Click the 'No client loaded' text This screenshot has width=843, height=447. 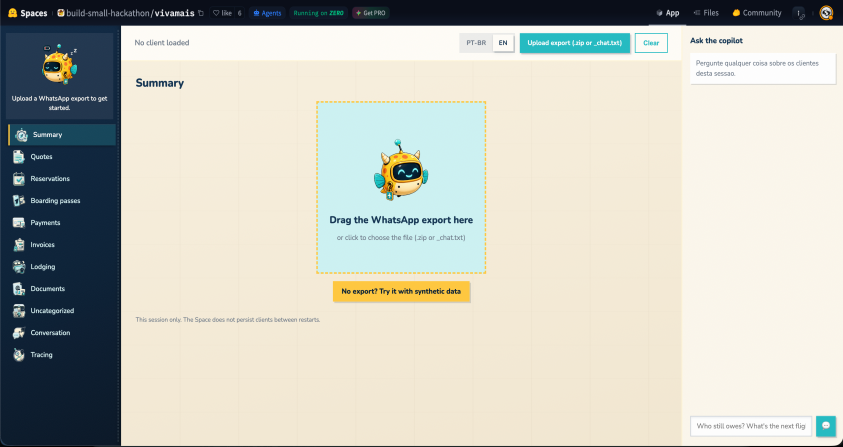162,43
